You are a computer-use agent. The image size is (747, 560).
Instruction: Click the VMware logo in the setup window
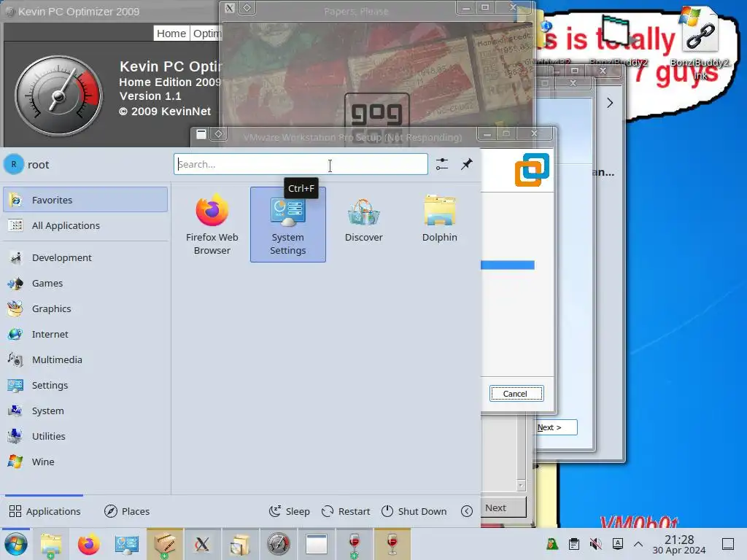pos(532,169)
